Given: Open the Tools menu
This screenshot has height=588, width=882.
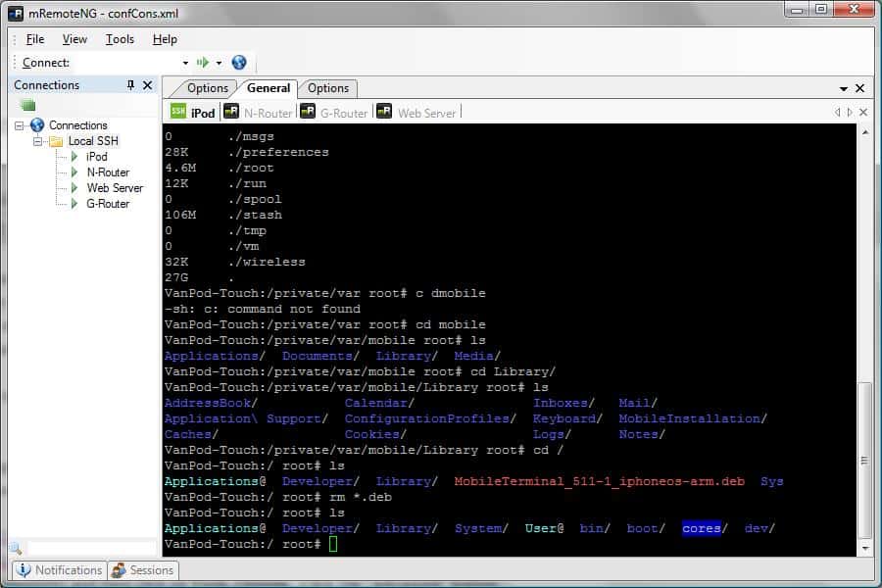Looking at the screenshot, I should coord(120,39).
